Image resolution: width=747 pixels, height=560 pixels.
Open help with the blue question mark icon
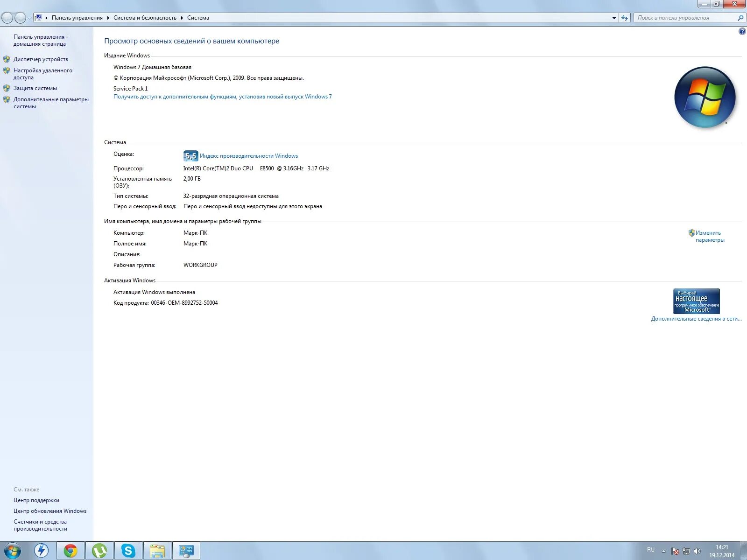click(x=742, y=31)
